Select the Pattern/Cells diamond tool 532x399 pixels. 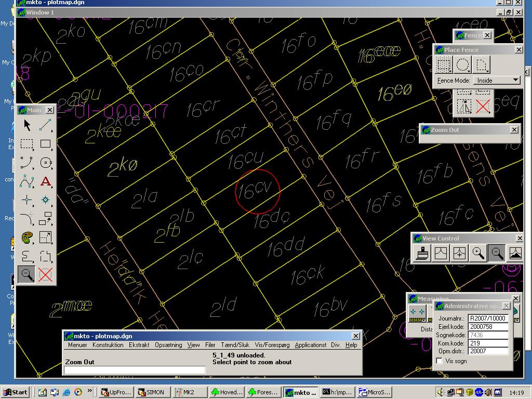point(45,200)
